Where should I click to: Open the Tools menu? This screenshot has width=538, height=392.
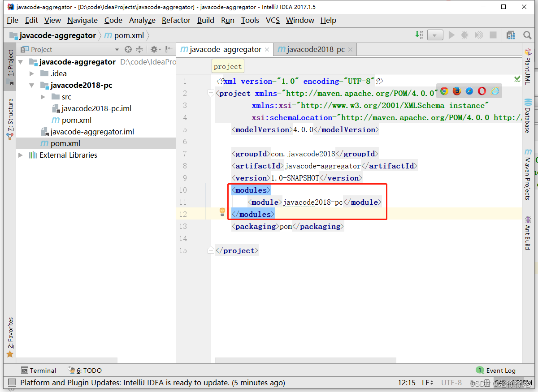[x=250, y=20]
